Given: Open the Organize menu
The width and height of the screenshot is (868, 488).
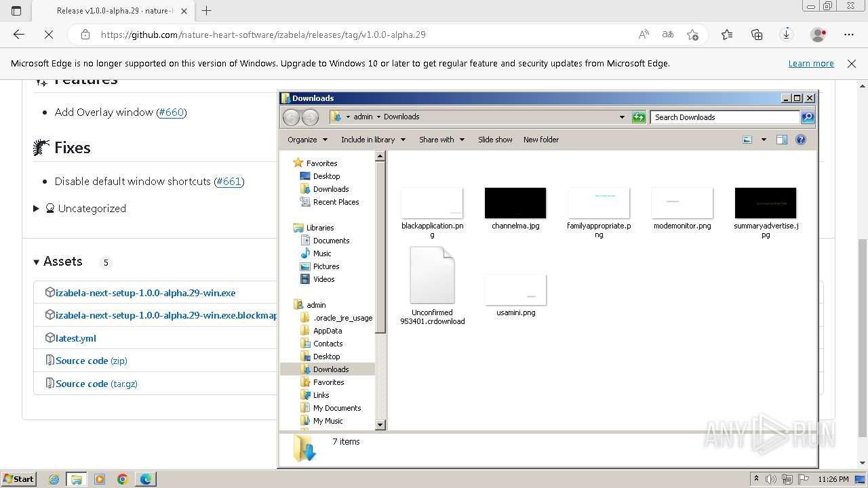Looking at the screenshot, I should pyautogui.click(x=307, y=140).
